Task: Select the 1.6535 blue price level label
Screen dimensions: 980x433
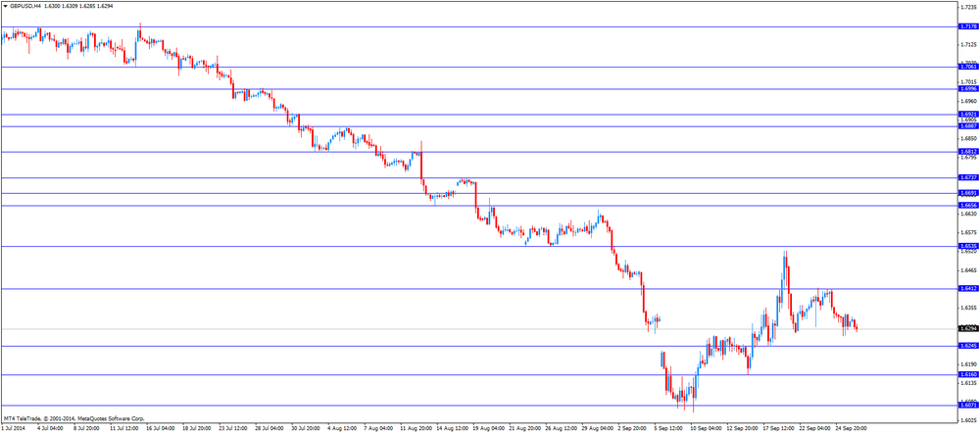Action: (967, 247)
